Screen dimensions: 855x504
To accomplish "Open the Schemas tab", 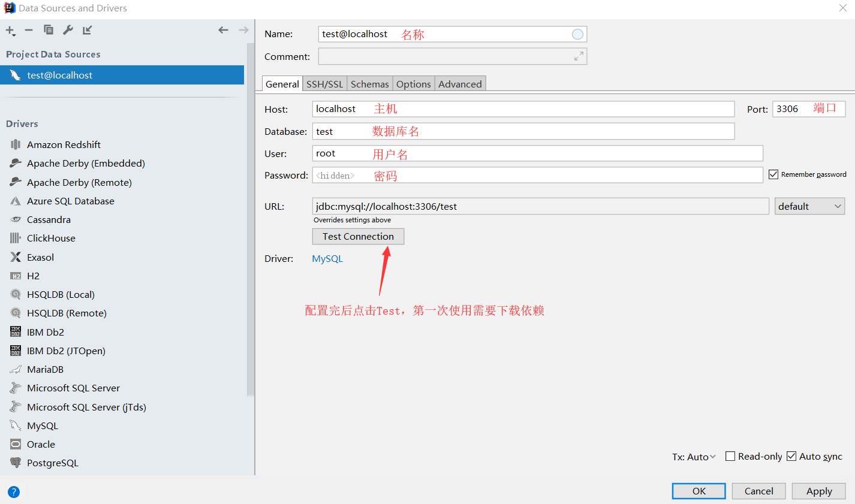I will pos(369,84).
